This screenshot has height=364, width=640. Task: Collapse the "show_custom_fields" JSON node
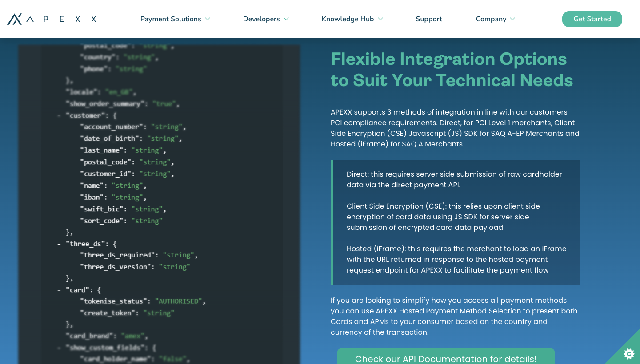point(59,348)
